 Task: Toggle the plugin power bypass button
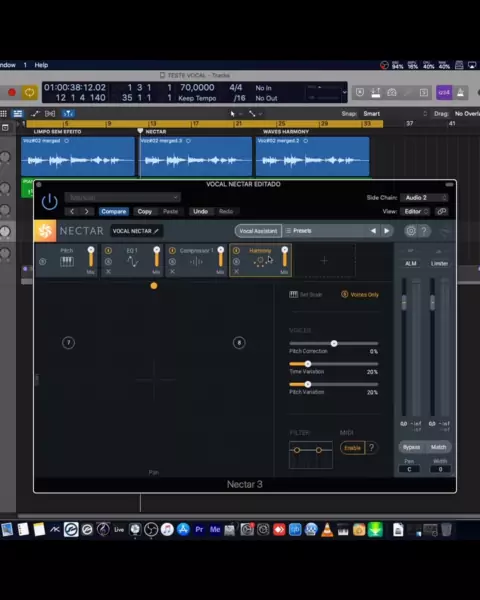pyautogui.click(x=50, y=201)
